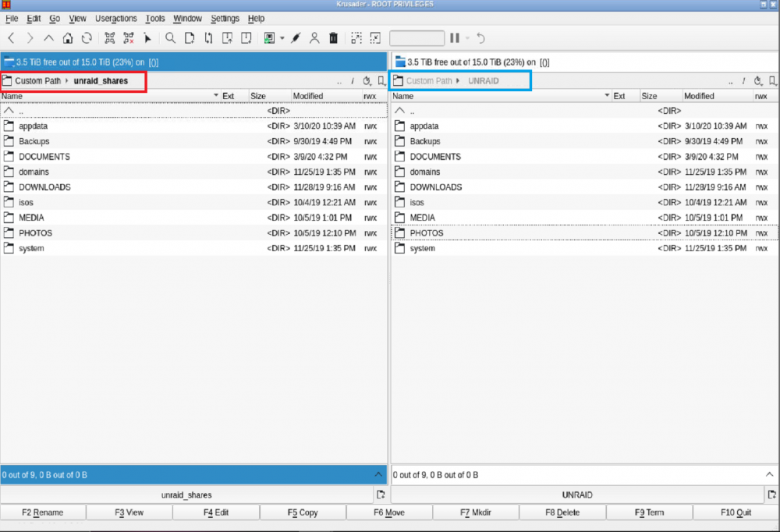This screenshot has height=532, width=780.
Task: Click the Select Group toolbar icon
Action: [110, 37]
